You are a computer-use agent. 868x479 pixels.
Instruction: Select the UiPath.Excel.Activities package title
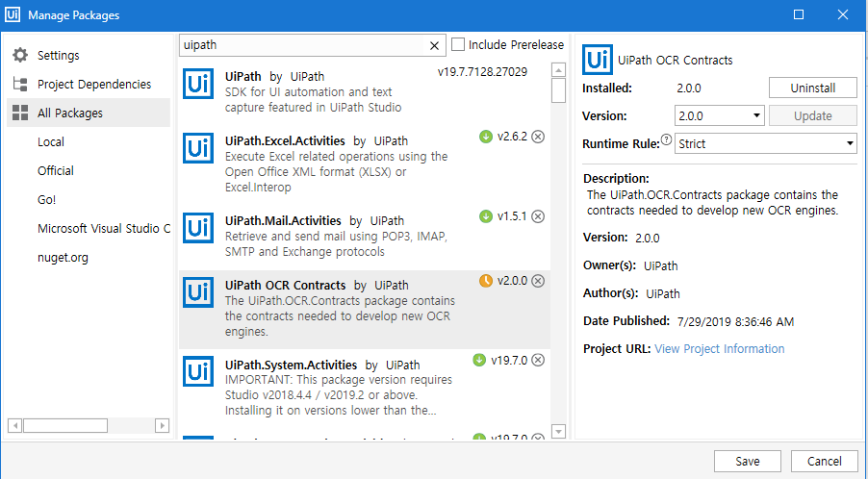point(285,141)
